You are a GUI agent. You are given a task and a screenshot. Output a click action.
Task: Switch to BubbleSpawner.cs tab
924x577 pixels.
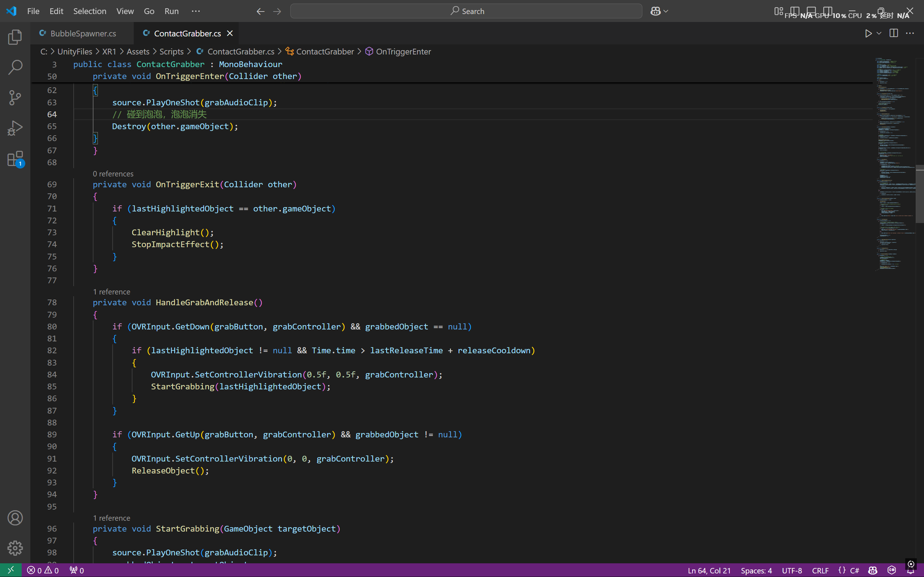(83, 33)
